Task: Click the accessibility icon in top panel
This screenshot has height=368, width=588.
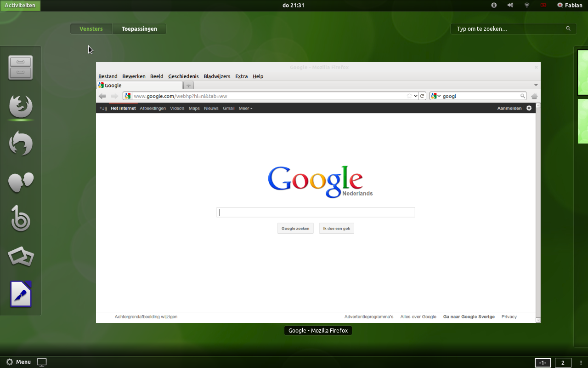Action: 494,5
